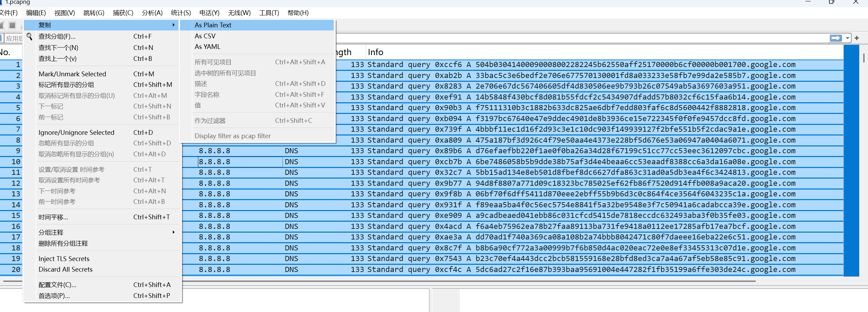
Task: Select packet row number 20
Action: pyautogui.click(x=422, y=270)
